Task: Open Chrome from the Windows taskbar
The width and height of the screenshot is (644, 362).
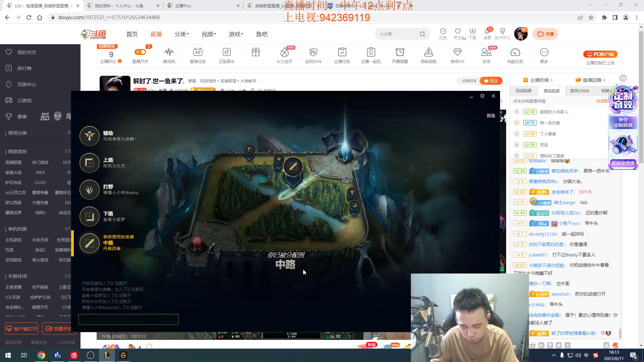Action: click(41, 355)
